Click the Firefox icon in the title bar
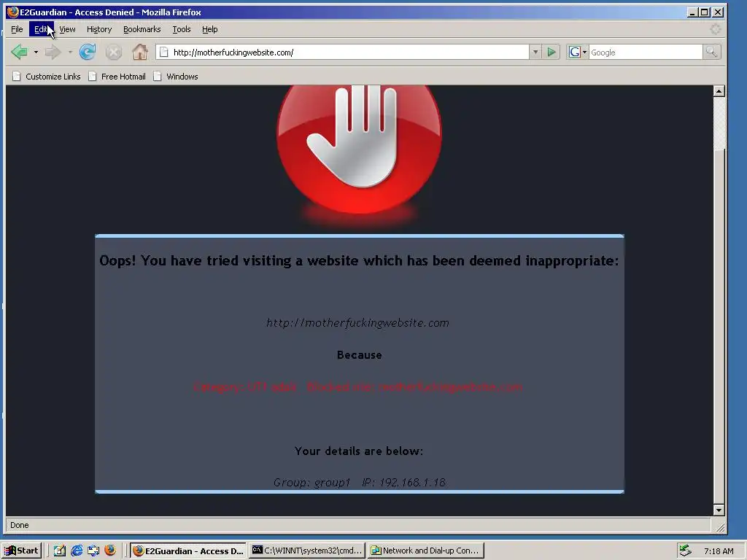Screen dimensions: 747x560 tap(13, 12)
